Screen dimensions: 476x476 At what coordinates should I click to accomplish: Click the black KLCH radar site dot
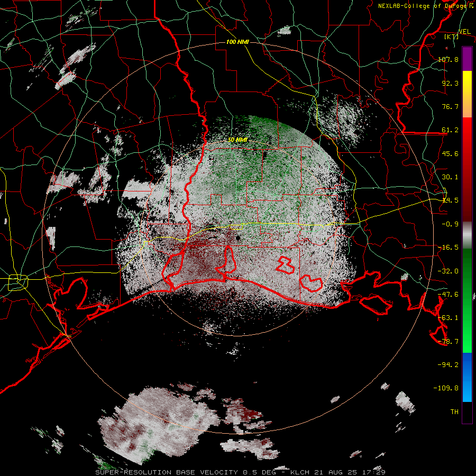tap(238, 239)
